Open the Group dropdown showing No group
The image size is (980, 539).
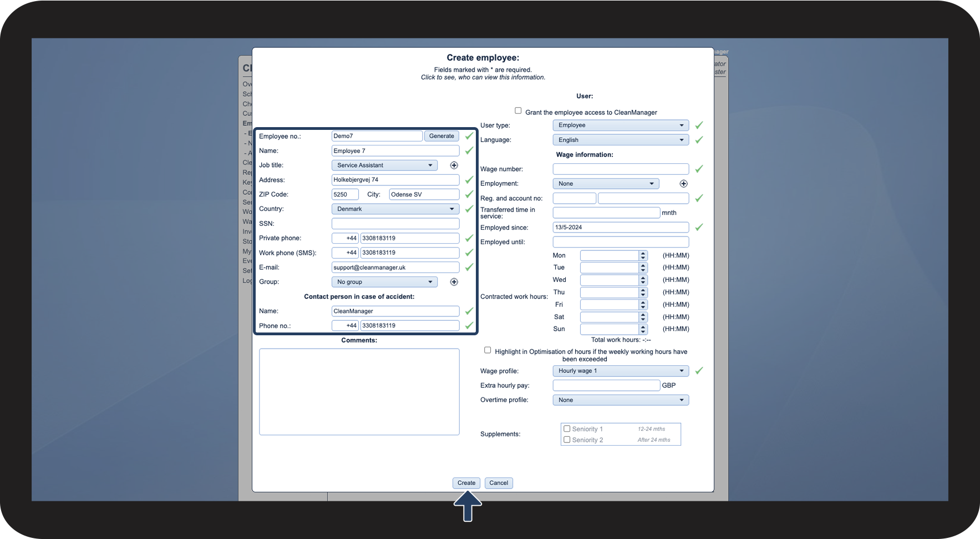point(384,282)
